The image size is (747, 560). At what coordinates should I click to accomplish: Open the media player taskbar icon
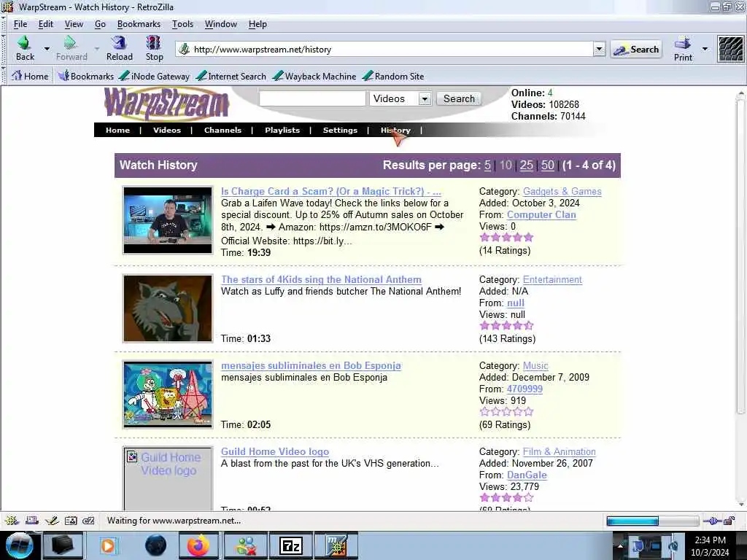click(x=108, y=545)
